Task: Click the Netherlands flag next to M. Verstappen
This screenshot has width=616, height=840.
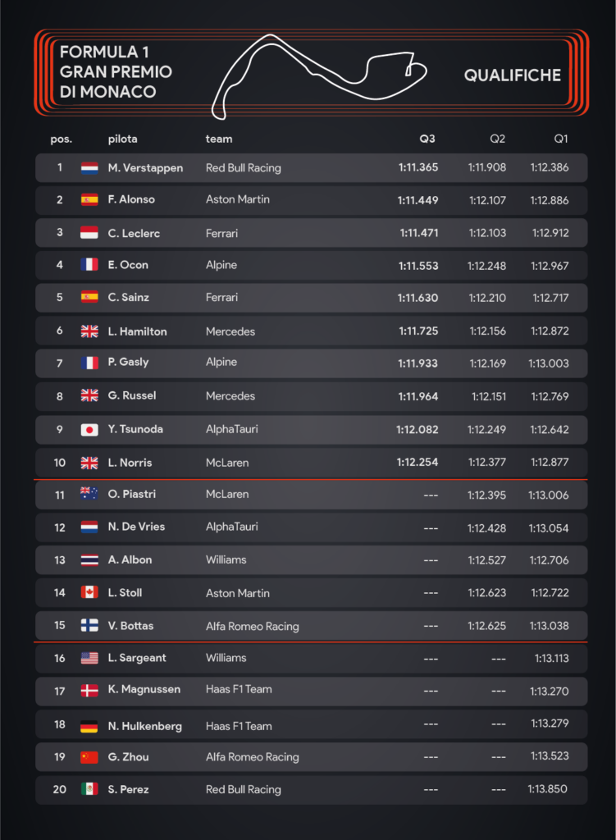Action: [x=89, y=168]
